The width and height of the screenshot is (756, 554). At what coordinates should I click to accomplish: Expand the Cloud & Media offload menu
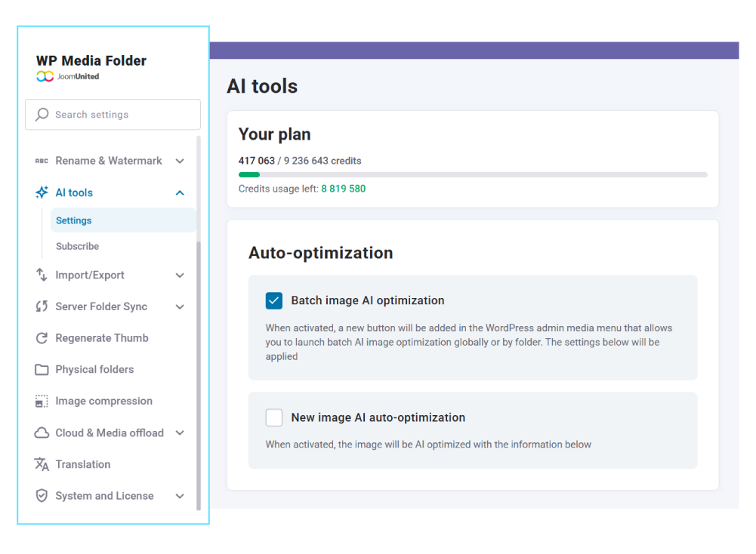[180, 432]
